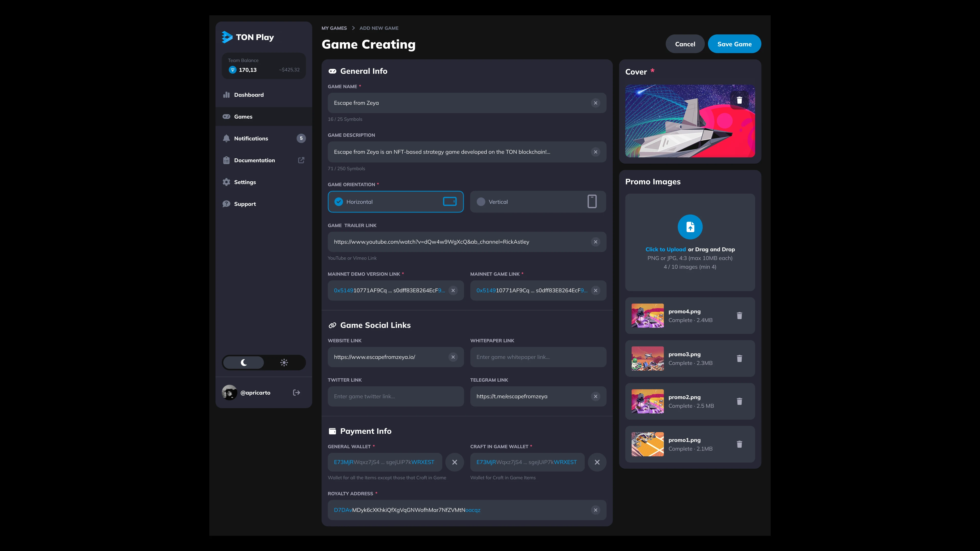Select Horizontal game orientation
This screenshot has width=980, height=551.
tap(396, 202)
